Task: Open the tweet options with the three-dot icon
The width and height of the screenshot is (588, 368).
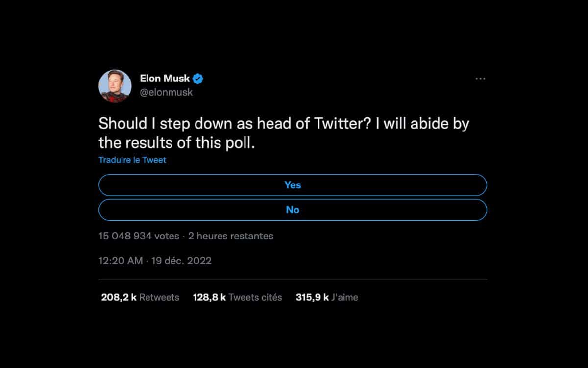Action: coord(480,79)
